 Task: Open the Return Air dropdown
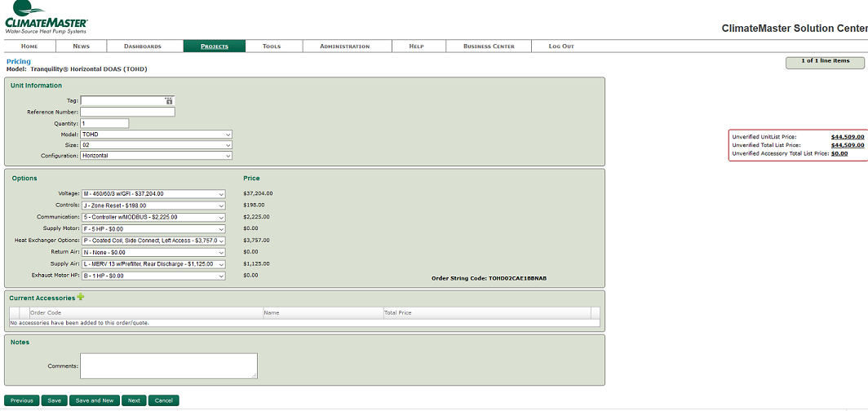pos(153,252)
